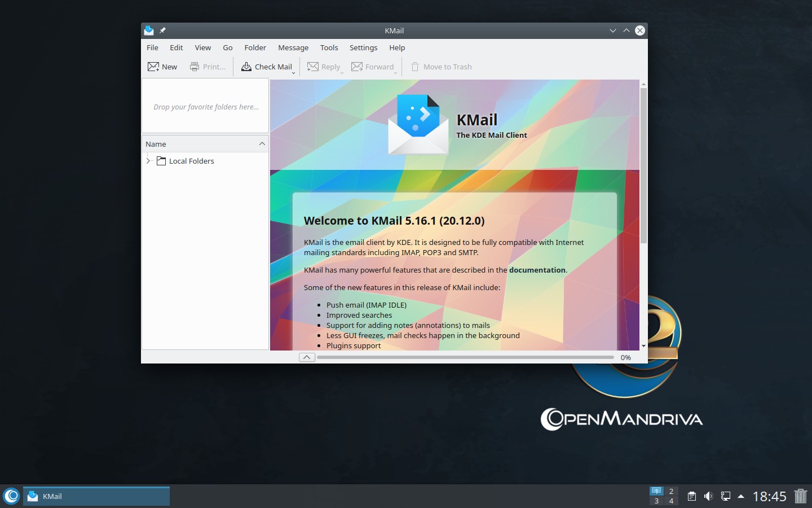Click the Reply toolbar button
Image resolution: width=812 pixels, height=508 pixels.
click(x=323, y=67)
